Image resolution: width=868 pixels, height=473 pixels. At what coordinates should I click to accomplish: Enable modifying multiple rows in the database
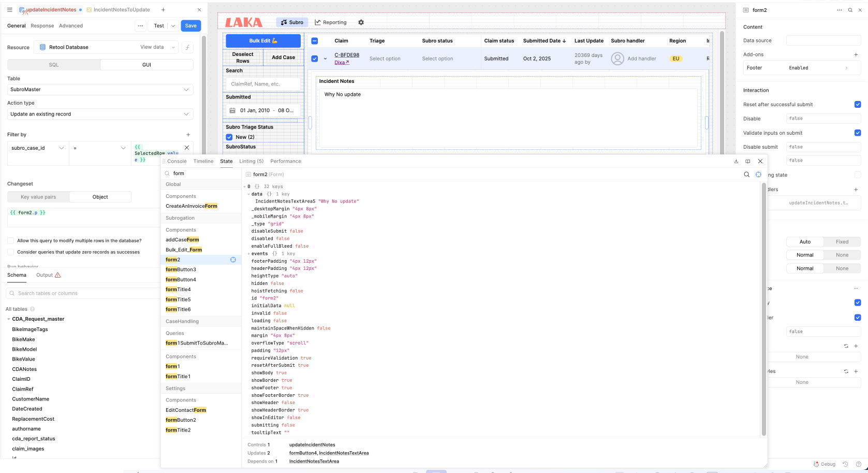[10, 240]
